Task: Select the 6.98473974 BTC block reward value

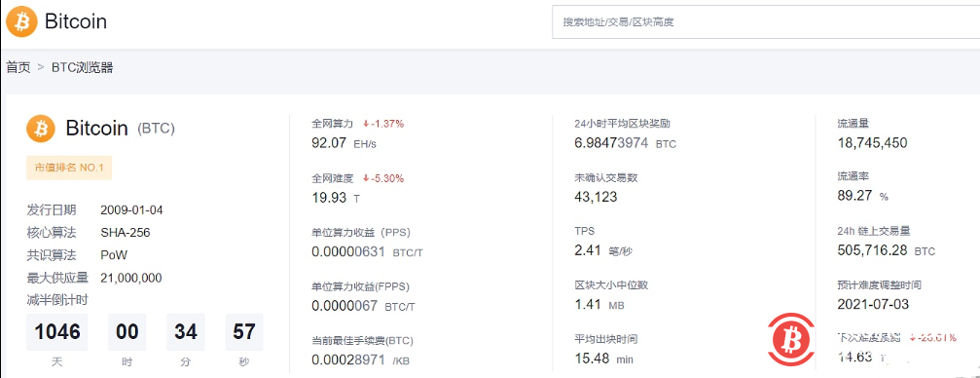Action: coord(625,142)
